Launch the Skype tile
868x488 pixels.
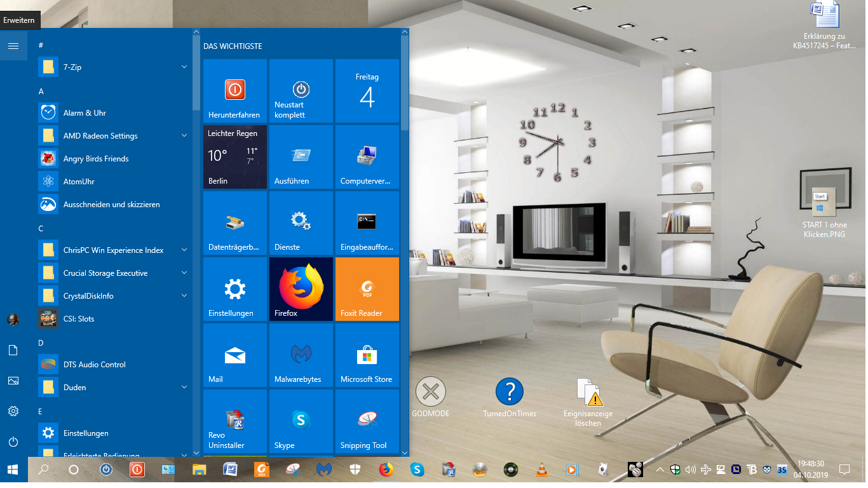pyautogui.click(x=301, y=421)
